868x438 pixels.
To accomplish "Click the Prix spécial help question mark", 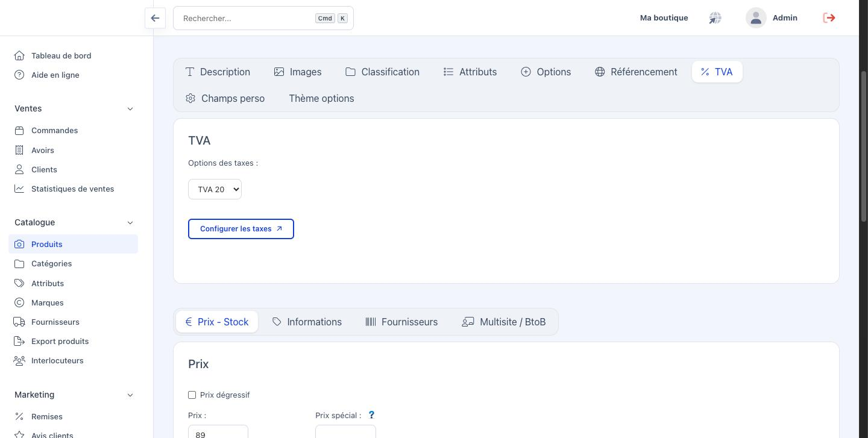I will 371,415.
